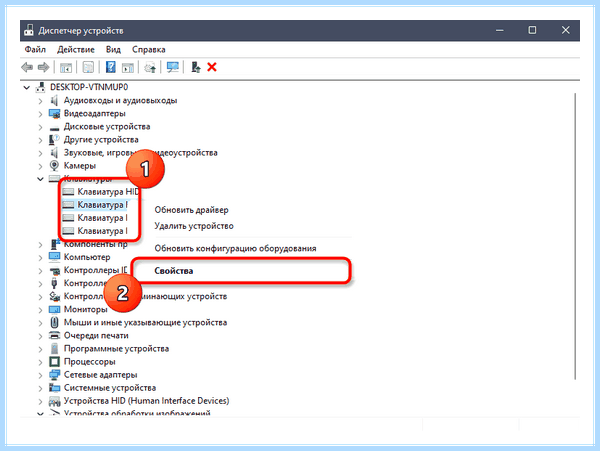Click the Программные устройства icon
Screen dimensions: 600x451
pos(54,348)
